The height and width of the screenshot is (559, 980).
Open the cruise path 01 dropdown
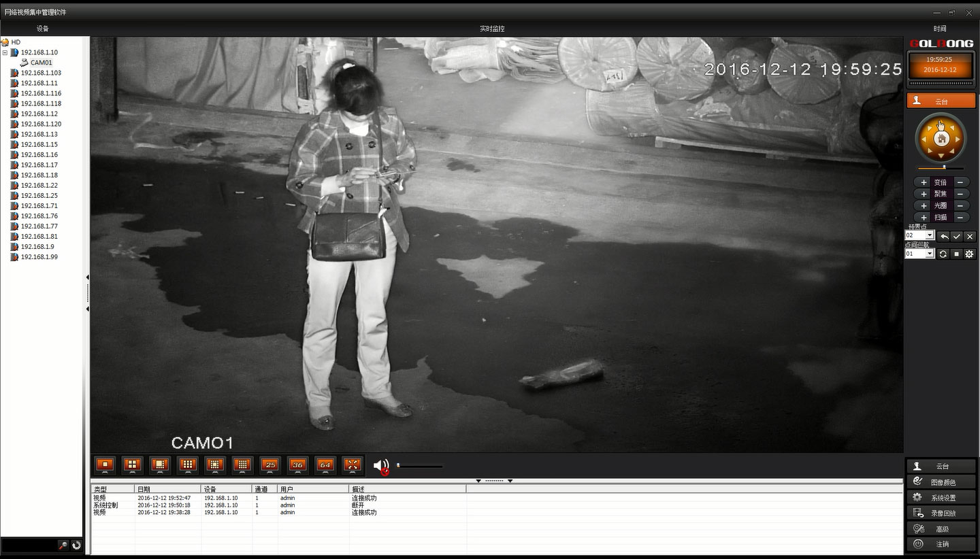click(x=930, y=253)
